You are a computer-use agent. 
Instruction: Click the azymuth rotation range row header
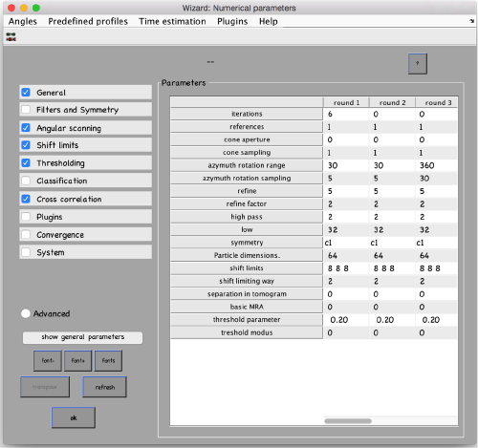(x=247, y=165)
